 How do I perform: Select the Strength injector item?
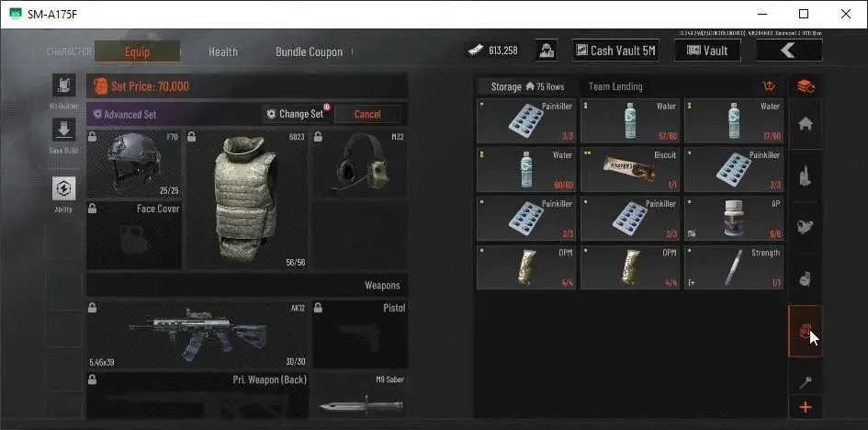click(x=734, y=267)
